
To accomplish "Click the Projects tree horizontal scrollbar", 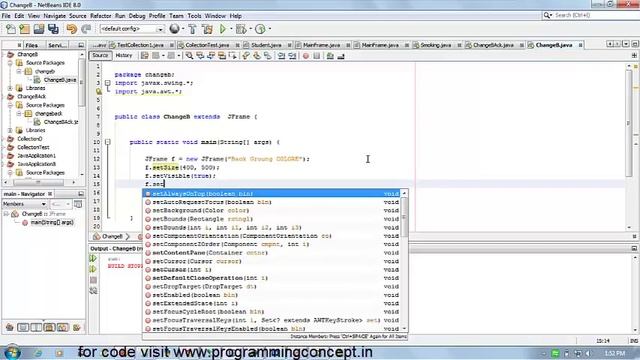I will click(x=38, y=182).
